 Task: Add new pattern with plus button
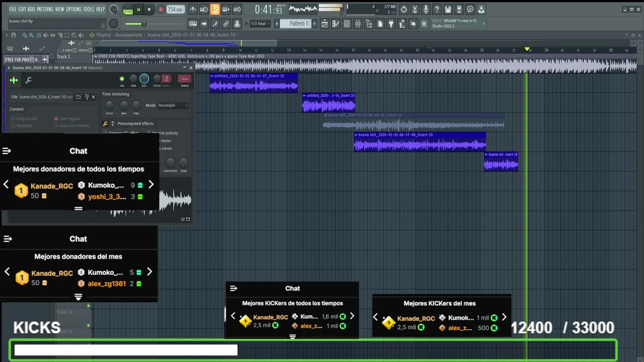(x=314, y=24)
